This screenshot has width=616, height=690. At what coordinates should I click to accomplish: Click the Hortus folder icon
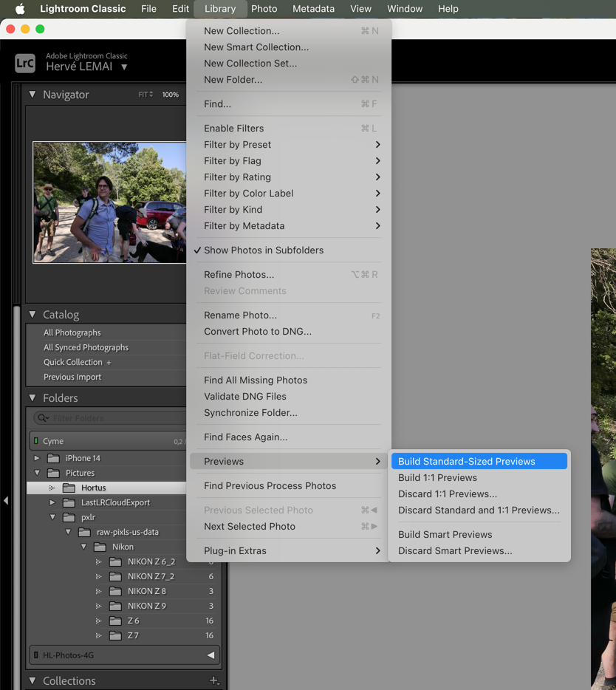(69, 488)
